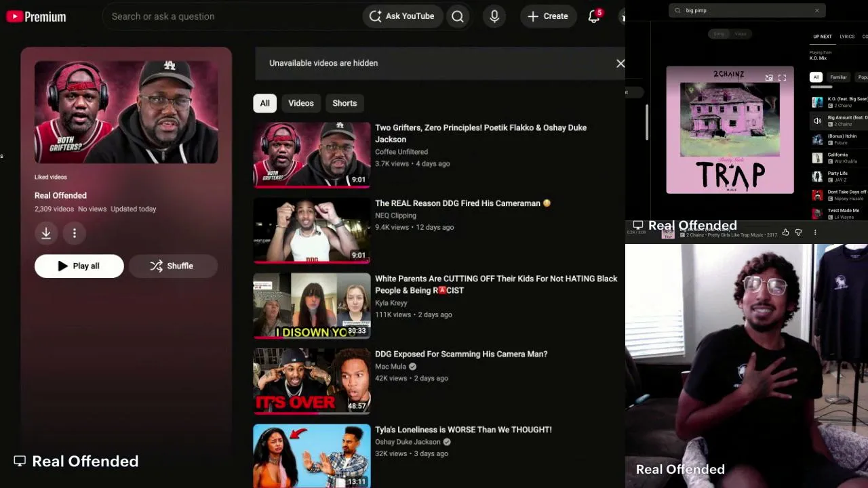868x488 pixels.
Task: Click the Play all button
Action: coord(79,266)
